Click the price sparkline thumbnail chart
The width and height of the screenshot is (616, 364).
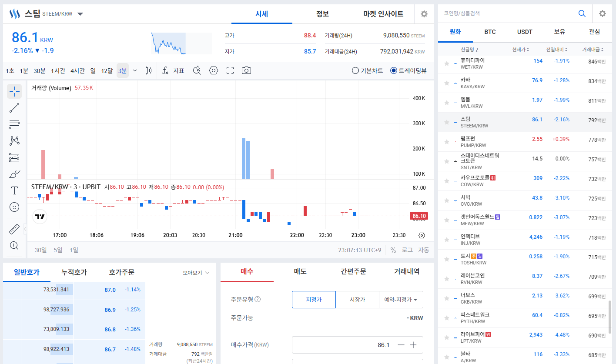181,43
